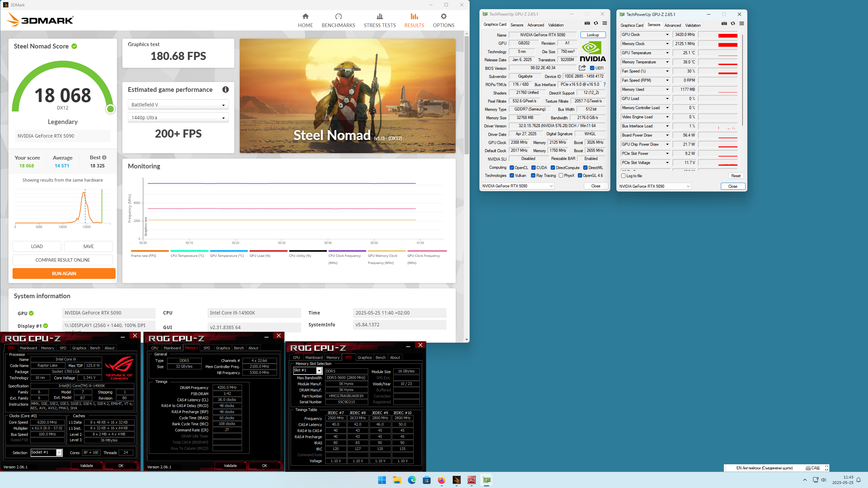
Task: Click RUN AGAIN button
Action: pyautogui.click(x=64, y=273)
